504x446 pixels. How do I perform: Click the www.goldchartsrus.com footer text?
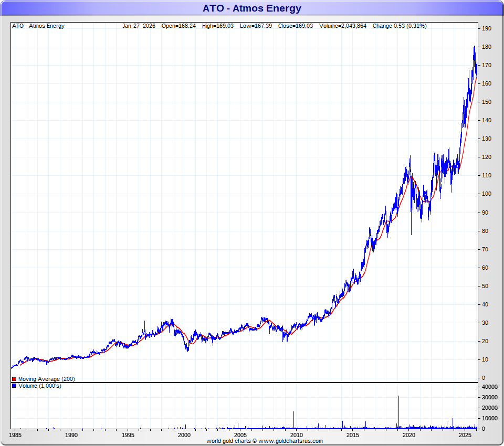290,441
